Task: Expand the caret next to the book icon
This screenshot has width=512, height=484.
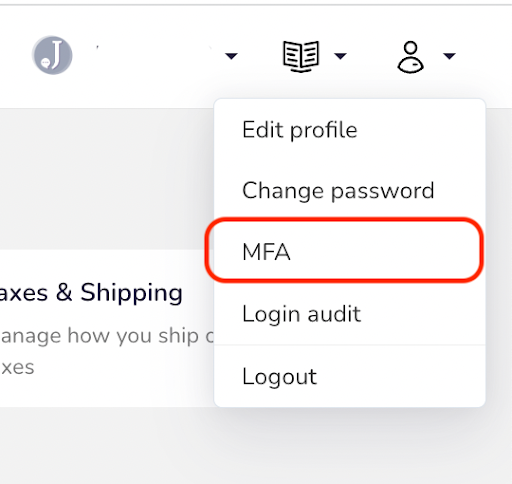Action: tap(340, 56)
